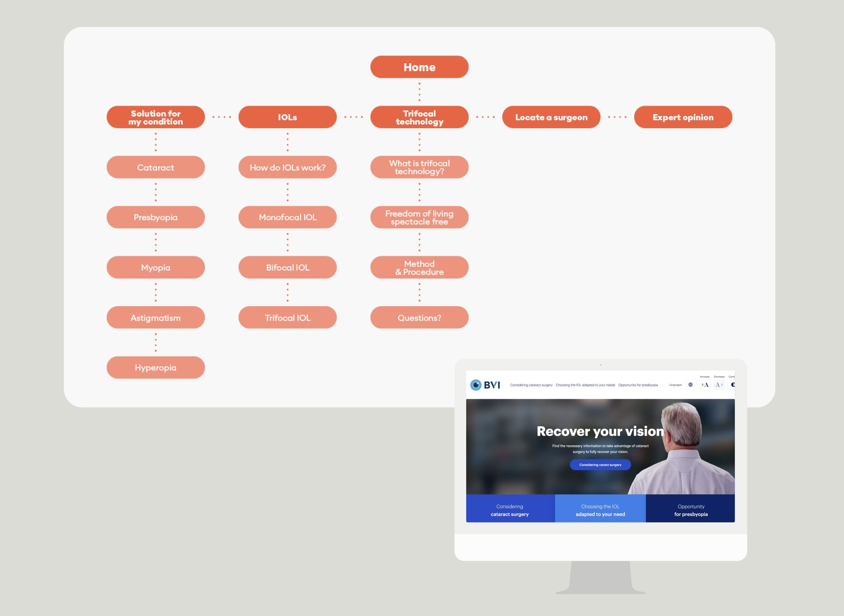Click the 'Locate a surgeon' node
Image resolution: width=844 pixels, height=616 pixels.
(551, 117)
